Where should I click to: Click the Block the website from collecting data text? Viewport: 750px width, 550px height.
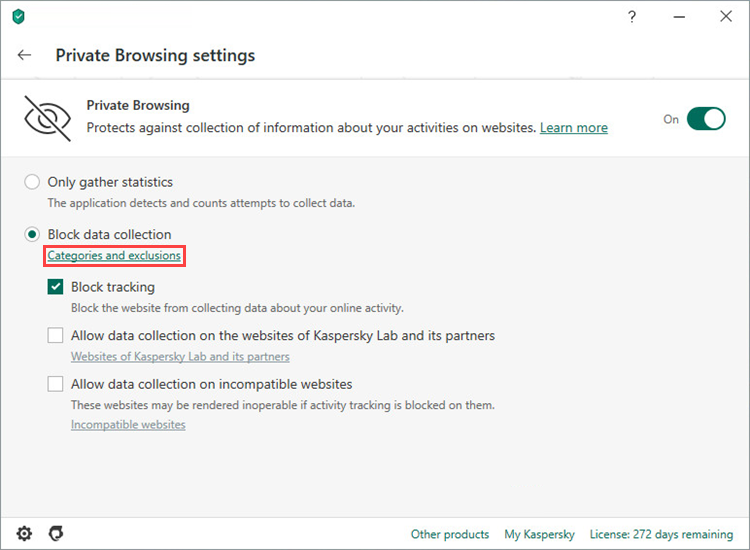click(237, 308)
